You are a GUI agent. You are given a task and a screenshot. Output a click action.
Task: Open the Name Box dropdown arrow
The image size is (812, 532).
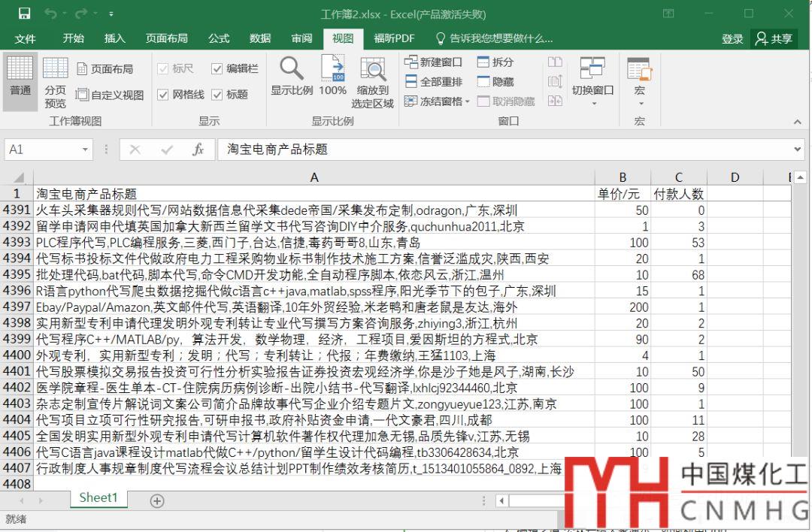point(85,150)
